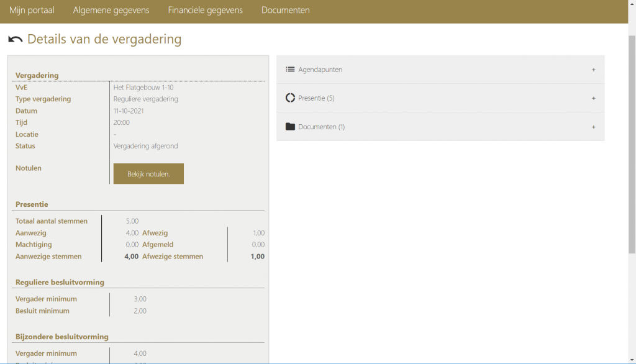Click the list icon next to Agendapunten
This screenshot has width=636, height=364.
point(290,70)
